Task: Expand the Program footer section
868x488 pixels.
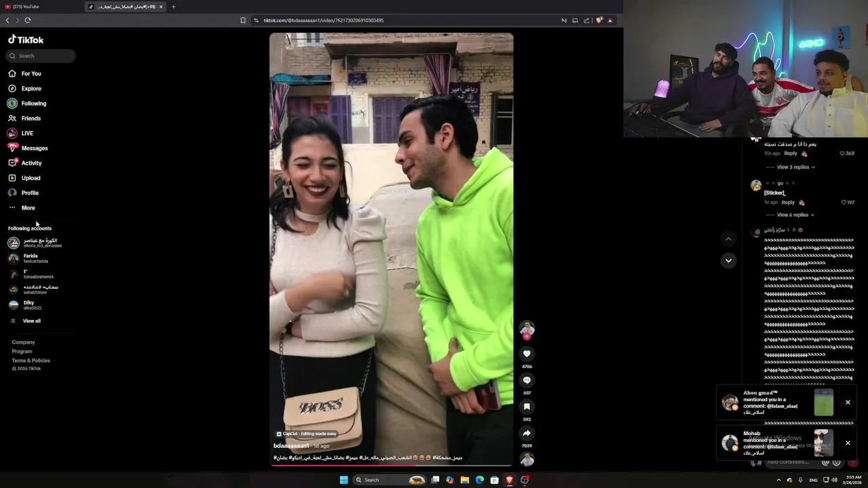Action: pyautogui.click(x=22, y=352)
